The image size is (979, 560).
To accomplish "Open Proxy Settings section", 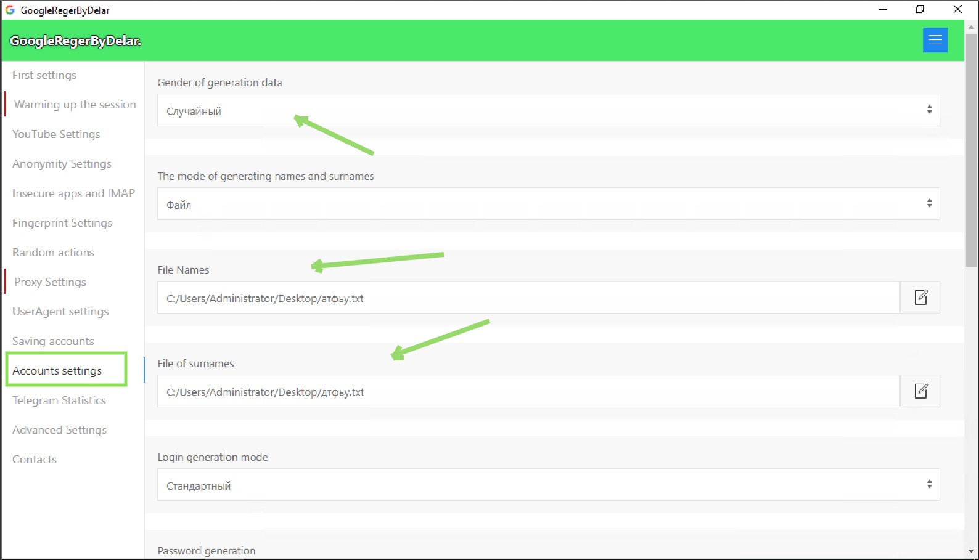I will click(50, 282).
